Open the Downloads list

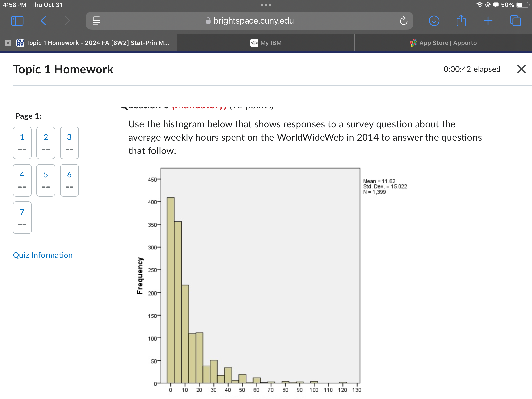tap(434, 21)
